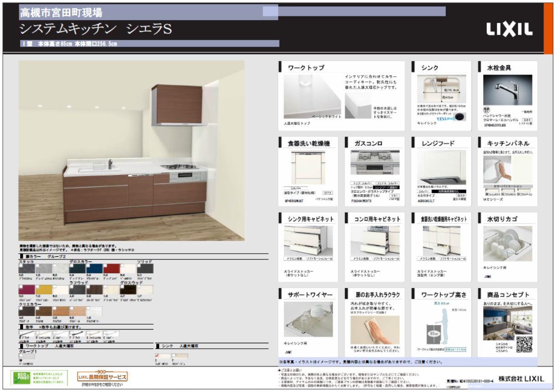Click the スタッコ category label

coord(27,262)
